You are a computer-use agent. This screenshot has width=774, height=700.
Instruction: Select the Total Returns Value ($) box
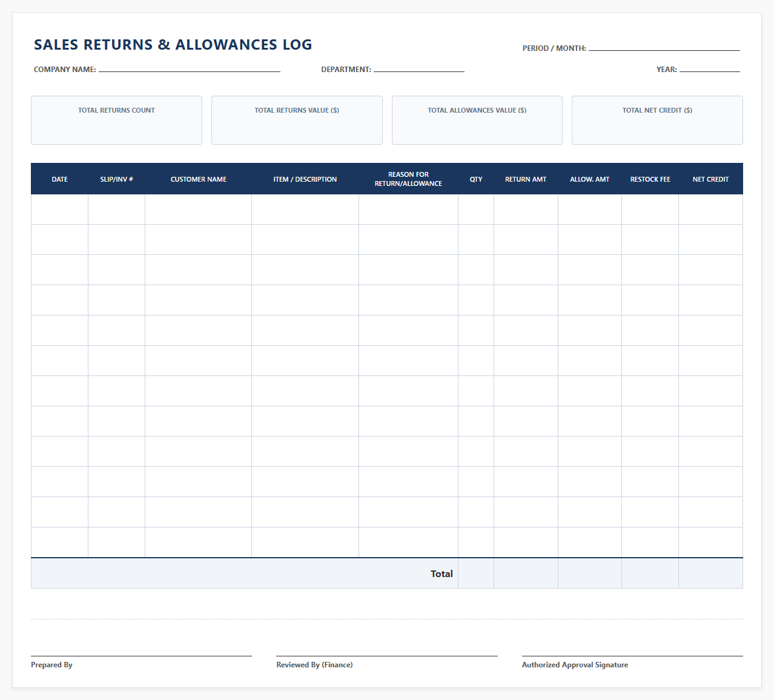click(x=297, y=120)
